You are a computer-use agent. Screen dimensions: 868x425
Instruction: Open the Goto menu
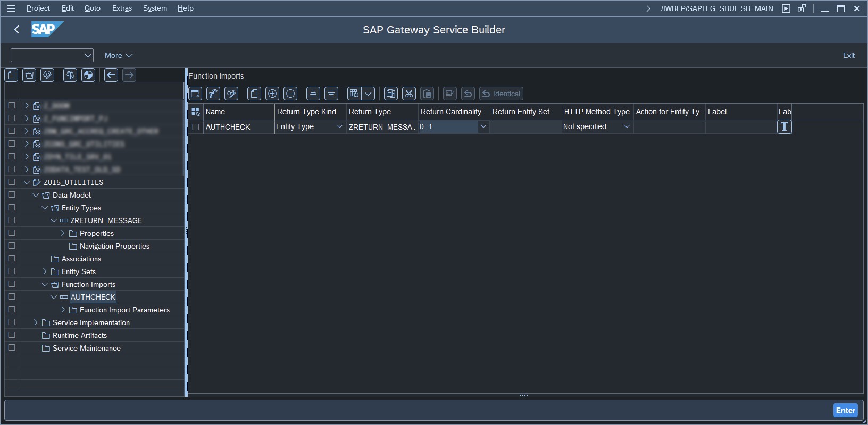coord(93,8)
